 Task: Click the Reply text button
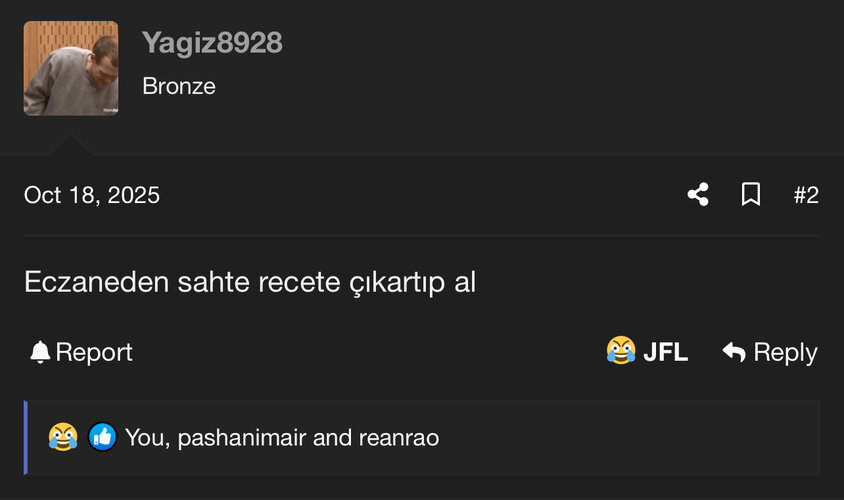[x=785, y=353]
